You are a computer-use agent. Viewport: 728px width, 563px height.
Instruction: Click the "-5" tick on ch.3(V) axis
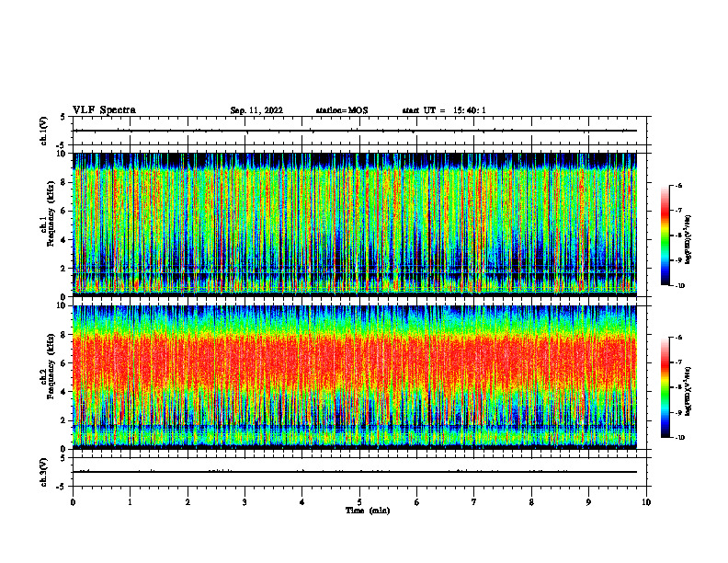coord(62,487)
